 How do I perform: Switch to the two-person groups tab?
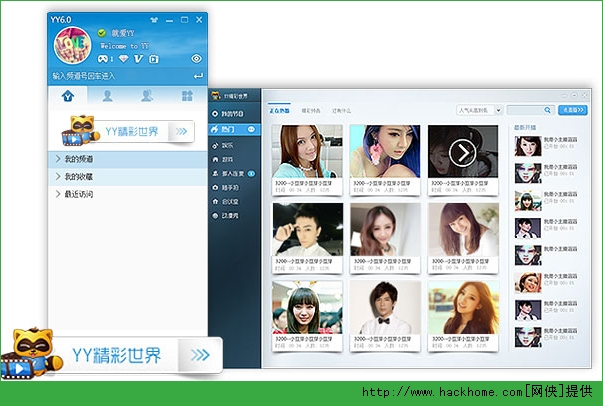[x=147, y=95]
